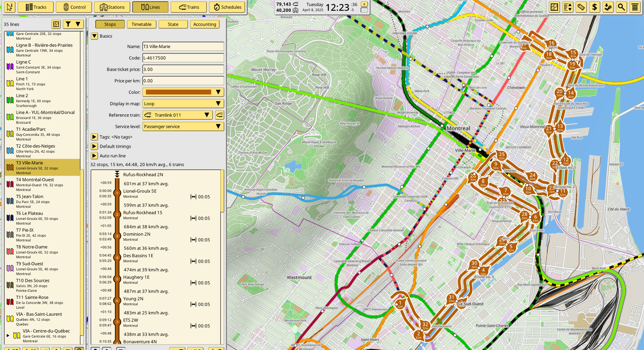Expand the Default timings section
This screenshot has height=350, width=644.
tap(94, 146)
